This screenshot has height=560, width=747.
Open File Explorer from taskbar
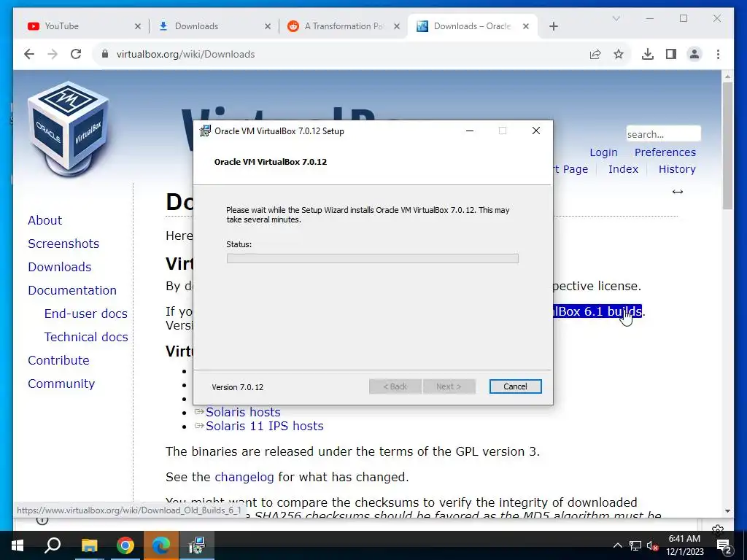tap(89, 545)
